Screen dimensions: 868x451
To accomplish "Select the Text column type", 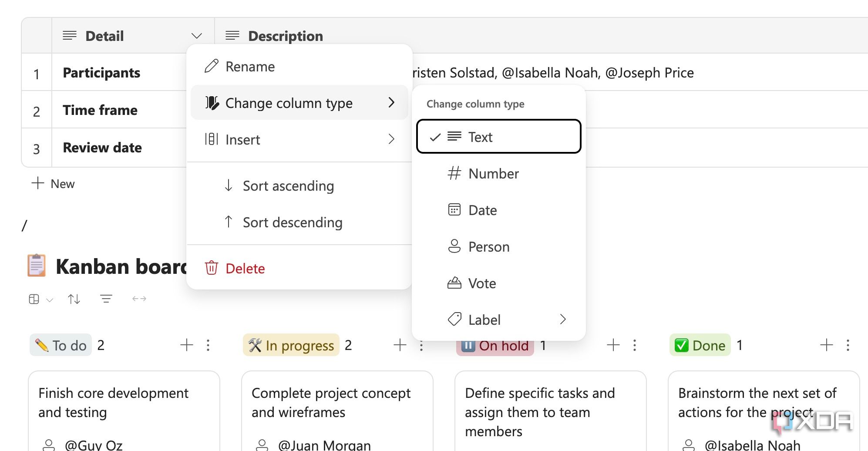I will click(x=480, y=137).
